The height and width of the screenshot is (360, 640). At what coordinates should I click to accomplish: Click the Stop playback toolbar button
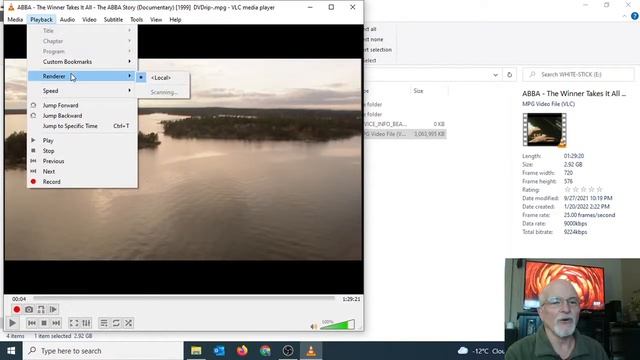tap(44, 323)
